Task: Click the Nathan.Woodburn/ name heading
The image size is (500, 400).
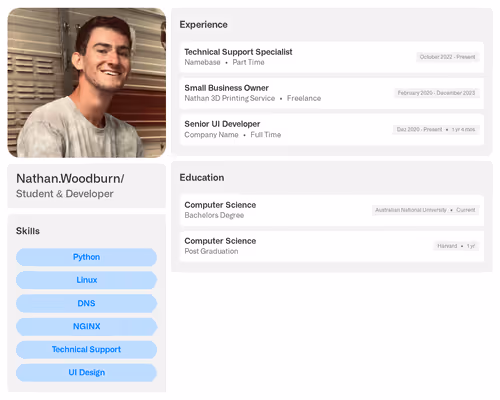Action: (x=70, y=179)
